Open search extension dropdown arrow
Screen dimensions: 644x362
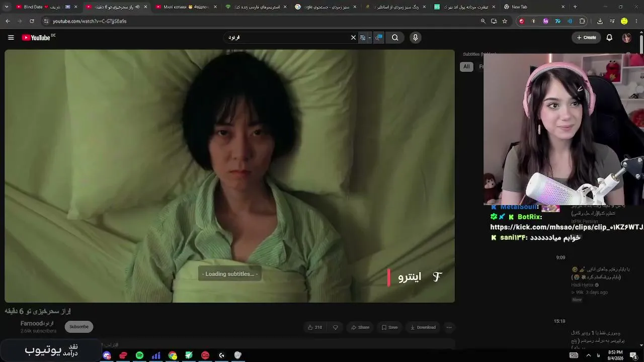[370, 38]
